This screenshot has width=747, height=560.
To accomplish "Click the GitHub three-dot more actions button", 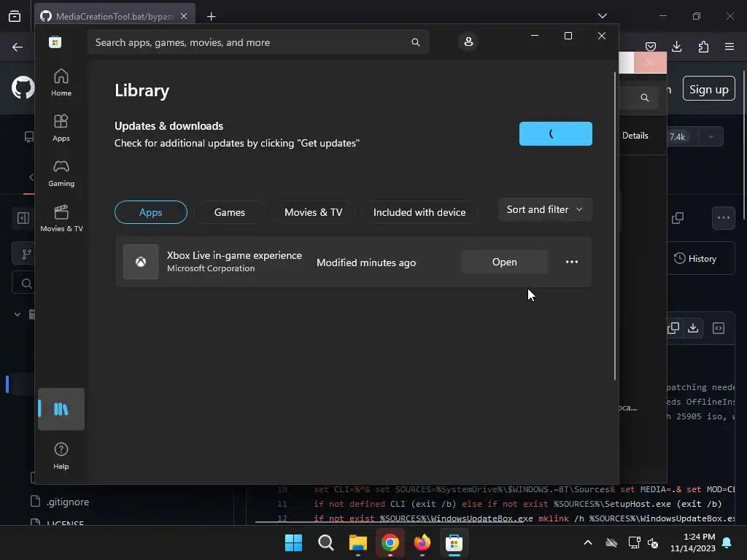I will click(724, 217).
